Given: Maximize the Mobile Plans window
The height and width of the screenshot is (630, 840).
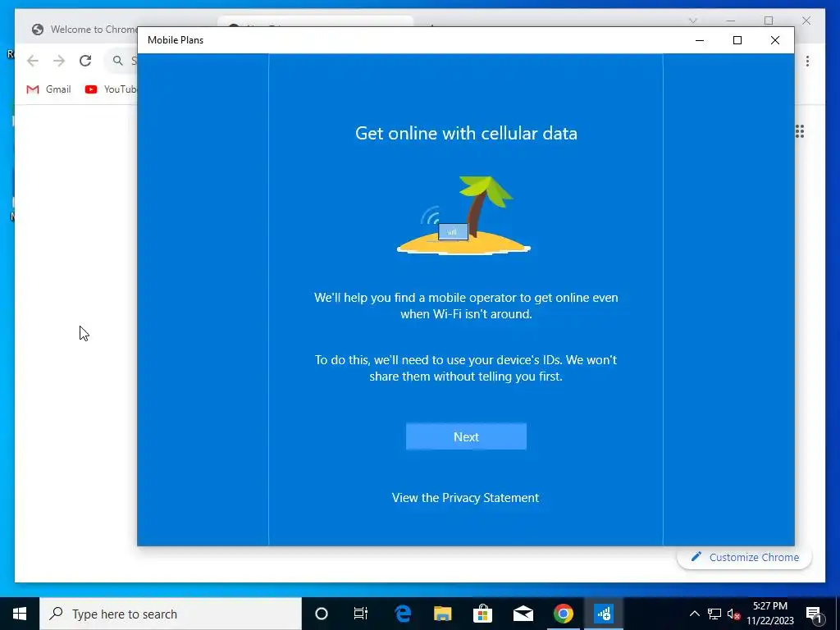Looking at the screenshot, I should pos(737,40).
